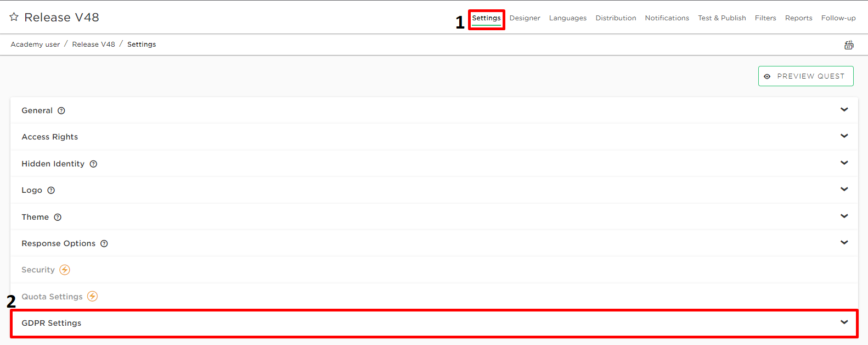The height and width of the screenshot is (345, 868).
Task: Click the help icon beside Theme
Action: (x=58, y=217)
